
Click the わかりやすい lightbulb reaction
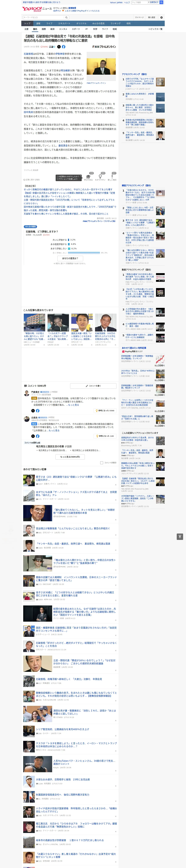coord(100,177)
